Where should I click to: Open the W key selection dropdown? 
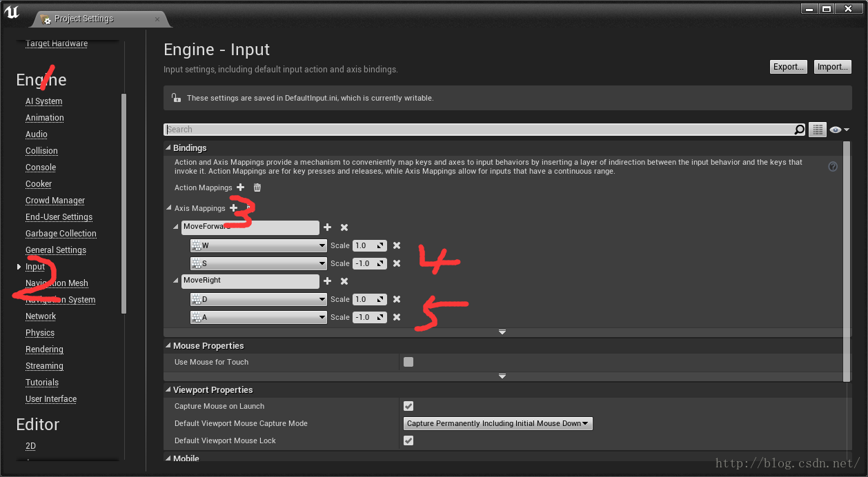click(x=258, y=245)
